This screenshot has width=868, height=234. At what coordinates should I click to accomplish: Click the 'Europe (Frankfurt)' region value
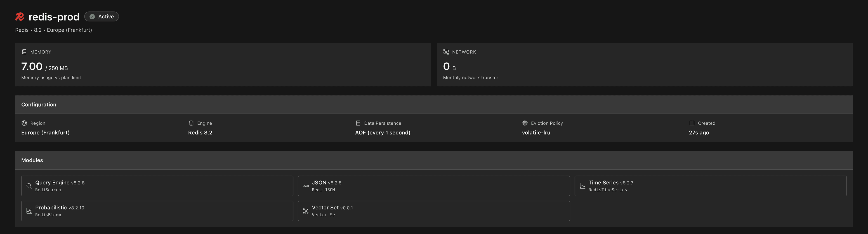(x=45, y=132)
